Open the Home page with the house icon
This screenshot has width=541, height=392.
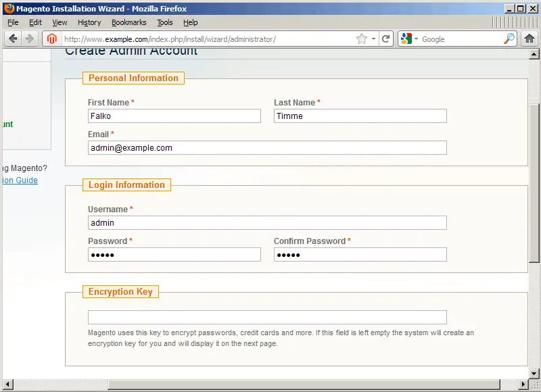pyautogui.click(x=530, y=39)
